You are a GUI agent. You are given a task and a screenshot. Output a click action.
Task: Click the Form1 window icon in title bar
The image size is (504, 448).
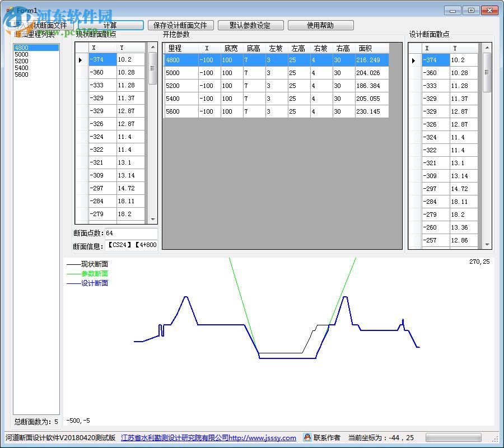point(10,10)
